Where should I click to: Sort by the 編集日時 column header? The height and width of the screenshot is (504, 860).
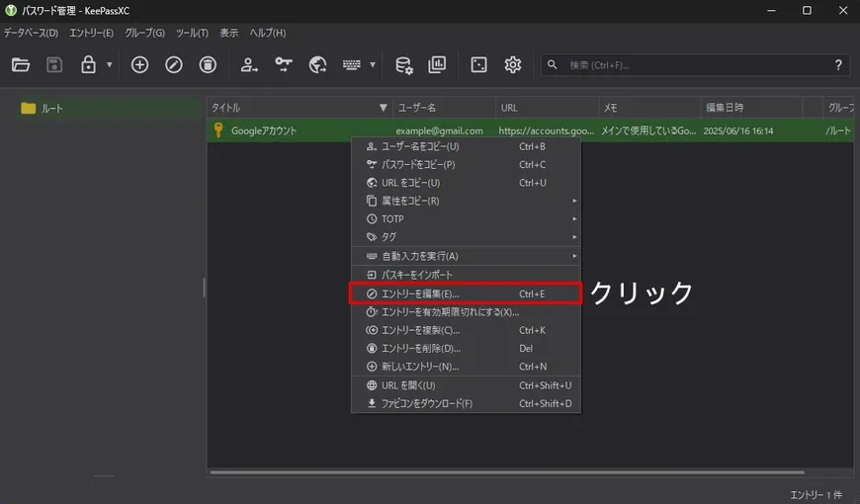[x=751, y=108]
